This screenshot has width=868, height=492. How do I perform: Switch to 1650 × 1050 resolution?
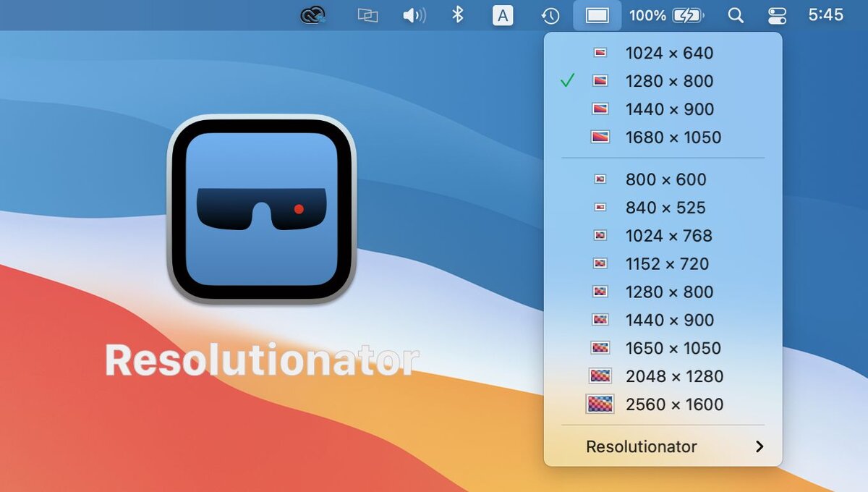(x=663, y=348)
